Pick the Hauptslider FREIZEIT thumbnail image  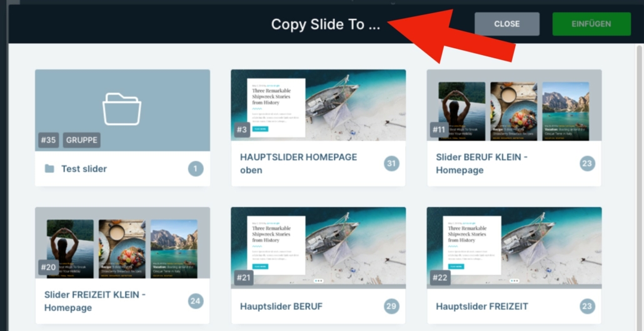(x=514, y=247)
